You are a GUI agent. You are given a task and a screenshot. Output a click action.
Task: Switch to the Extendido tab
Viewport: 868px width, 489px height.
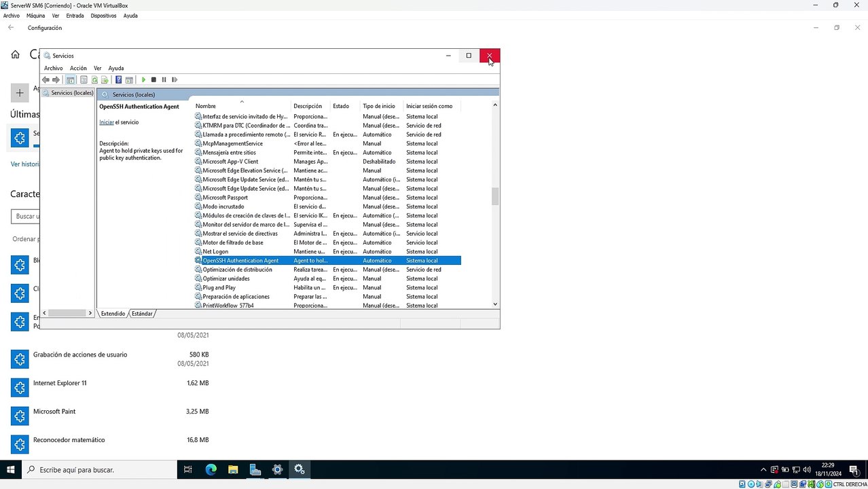point(113,314)
